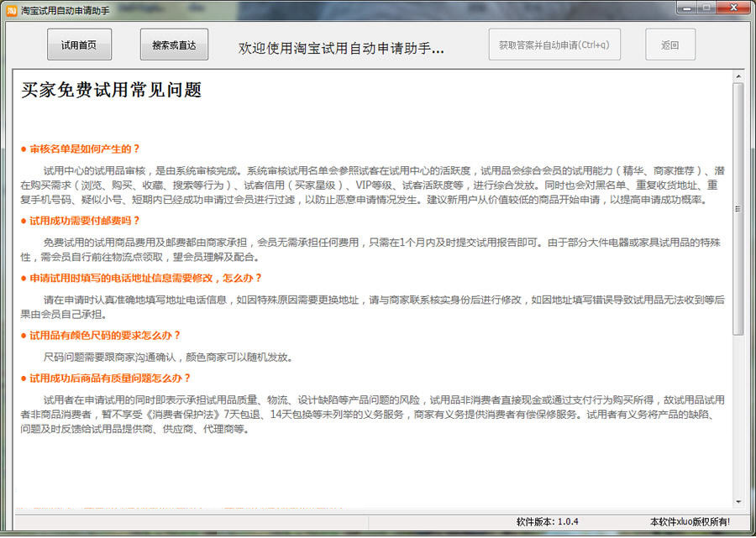The height and width of the screenshot is (538, 756).
Task: Click the Taobao app icon in title bar
Action: 12,10
